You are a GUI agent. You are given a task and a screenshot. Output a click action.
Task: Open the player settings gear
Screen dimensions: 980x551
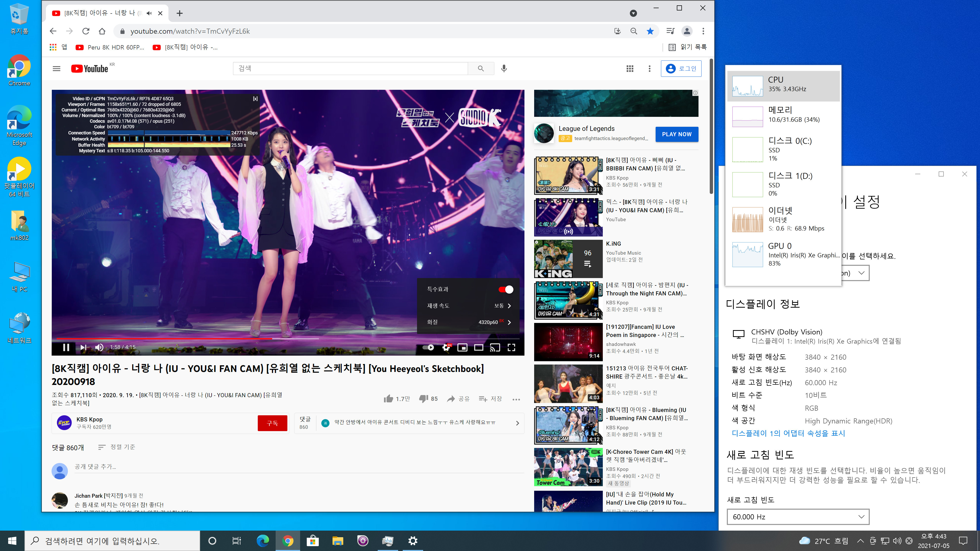tap(446, 347)
